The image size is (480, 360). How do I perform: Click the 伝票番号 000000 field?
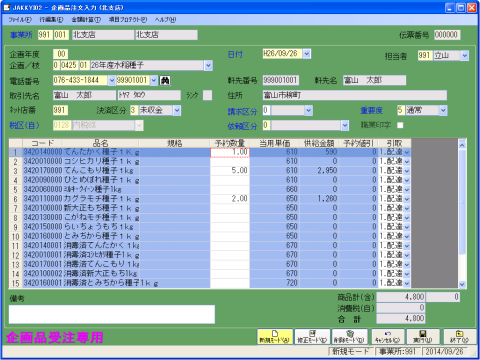pyautogui.click(x=447, y=35)
